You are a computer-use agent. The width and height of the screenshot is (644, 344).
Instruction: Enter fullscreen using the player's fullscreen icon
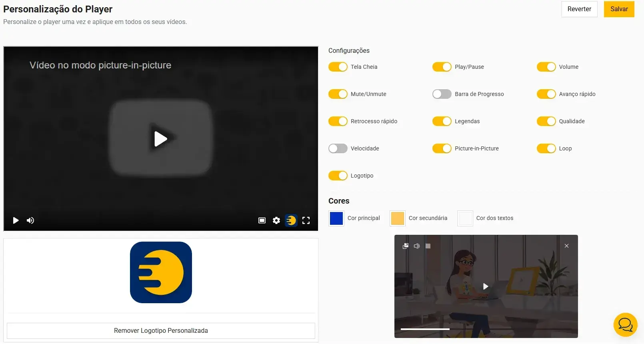306,220
